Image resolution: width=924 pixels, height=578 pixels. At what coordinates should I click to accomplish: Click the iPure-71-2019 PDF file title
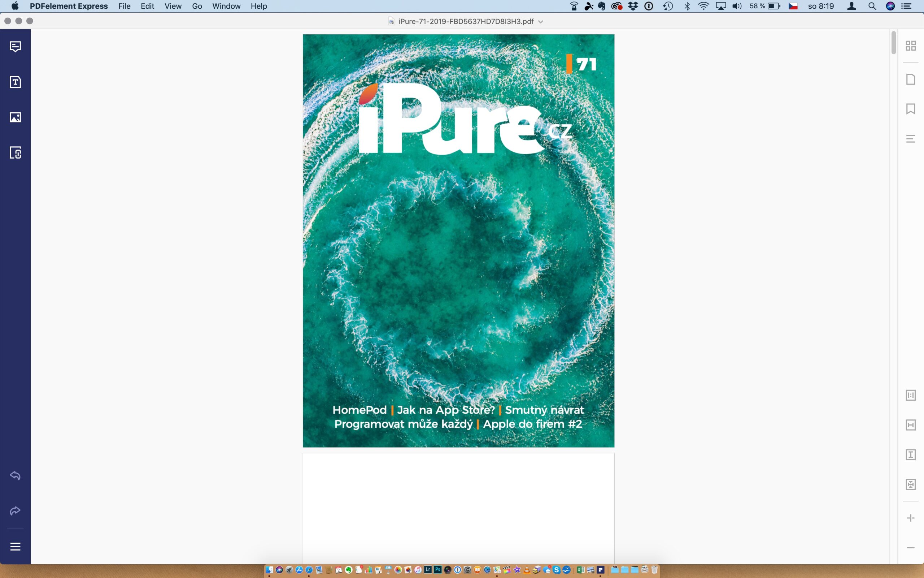click(466, 21)
